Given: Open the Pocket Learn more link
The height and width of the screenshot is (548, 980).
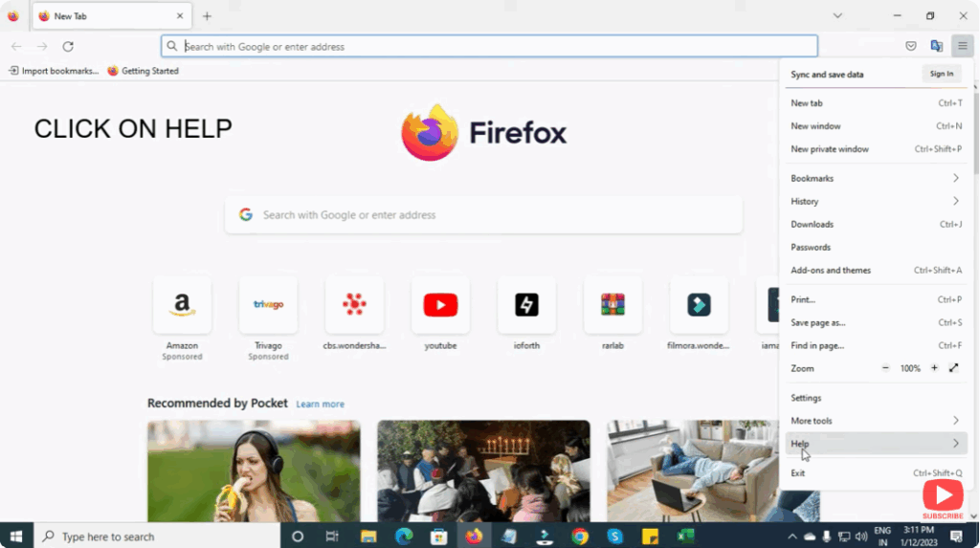Looking at the screenshot, I should pyautogui.click(x=320, y=405).
